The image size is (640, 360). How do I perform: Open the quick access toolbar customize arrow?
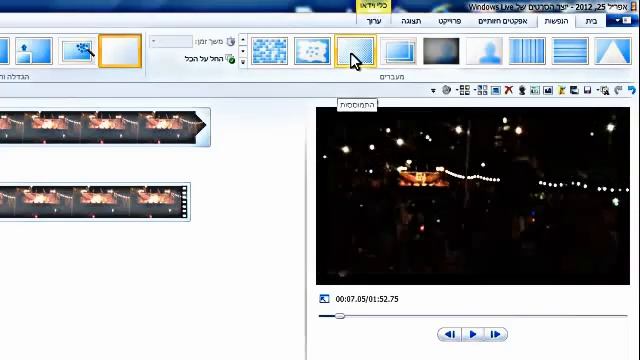433,91
